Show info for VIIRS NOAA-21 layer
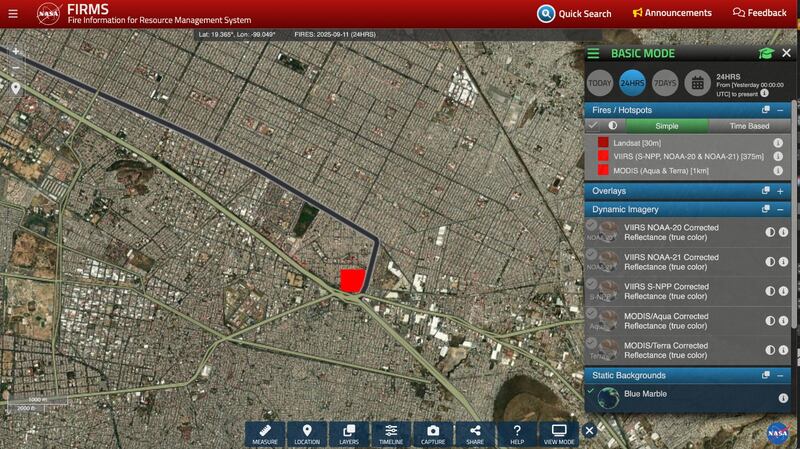The height and width of the screenshot is (449, 800). pos(783,262)
